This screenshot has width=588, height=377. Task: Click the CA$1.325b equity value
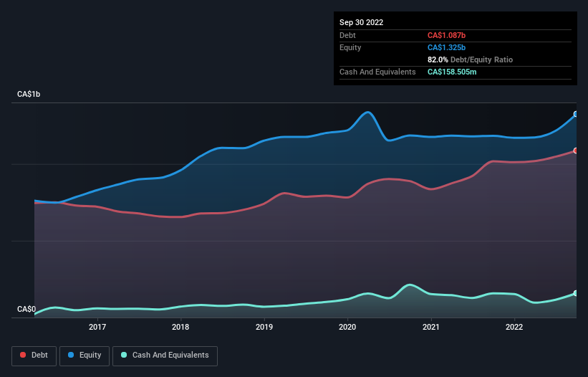click(446, 47)
